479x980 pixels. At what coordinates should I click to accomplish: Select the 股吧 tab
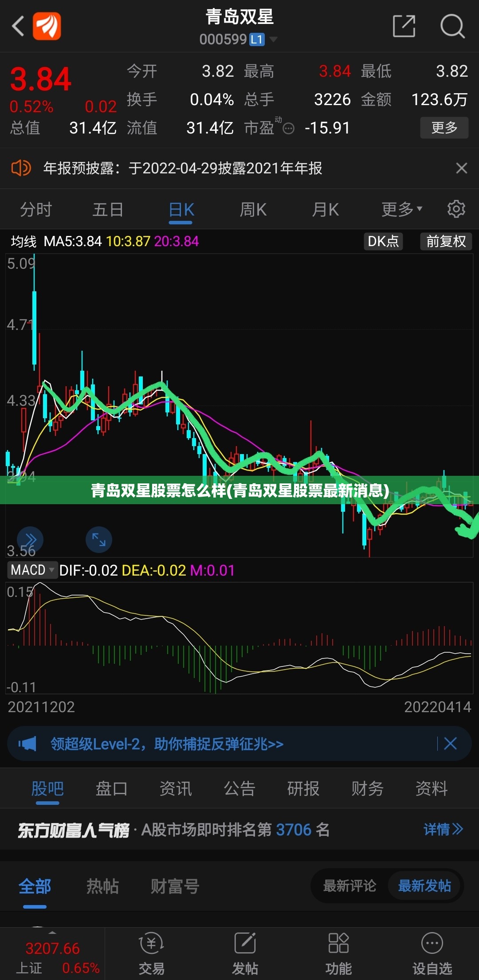point(47,788)
